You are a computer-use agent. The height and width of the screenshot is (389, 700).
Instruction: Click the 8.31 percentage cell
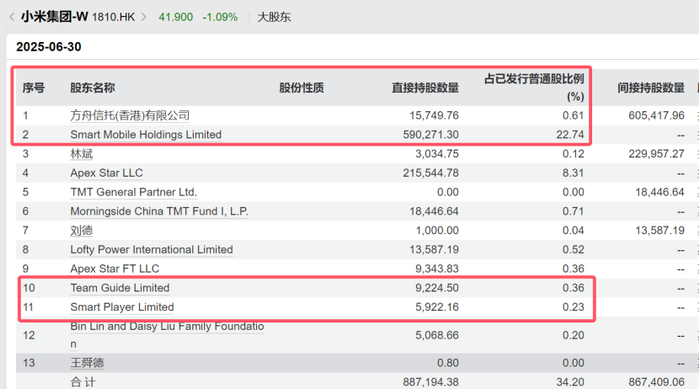tap(573, 173)
